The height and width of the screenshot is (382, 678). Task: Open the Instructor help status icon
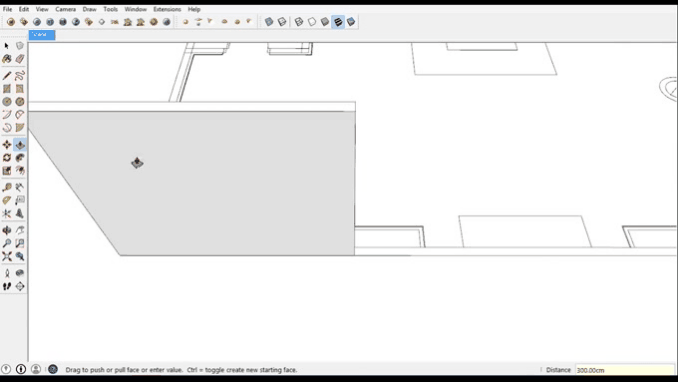53,369
